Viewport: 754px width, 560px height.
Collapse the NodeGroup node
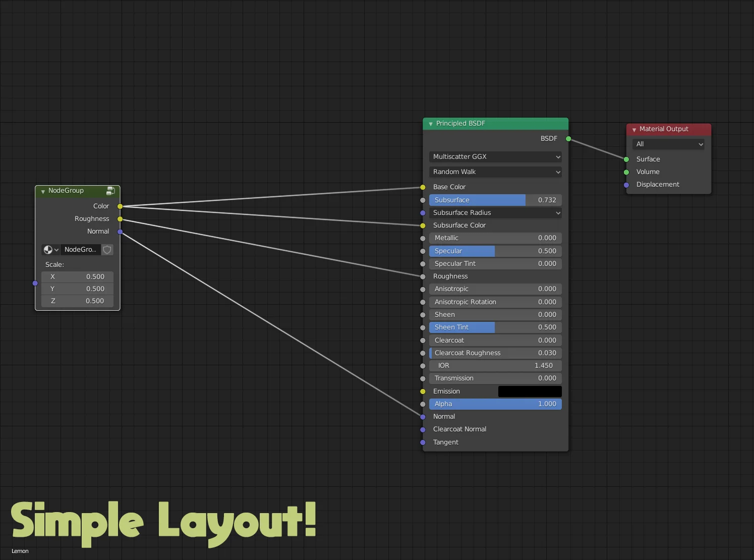click(x=43, y=191)
